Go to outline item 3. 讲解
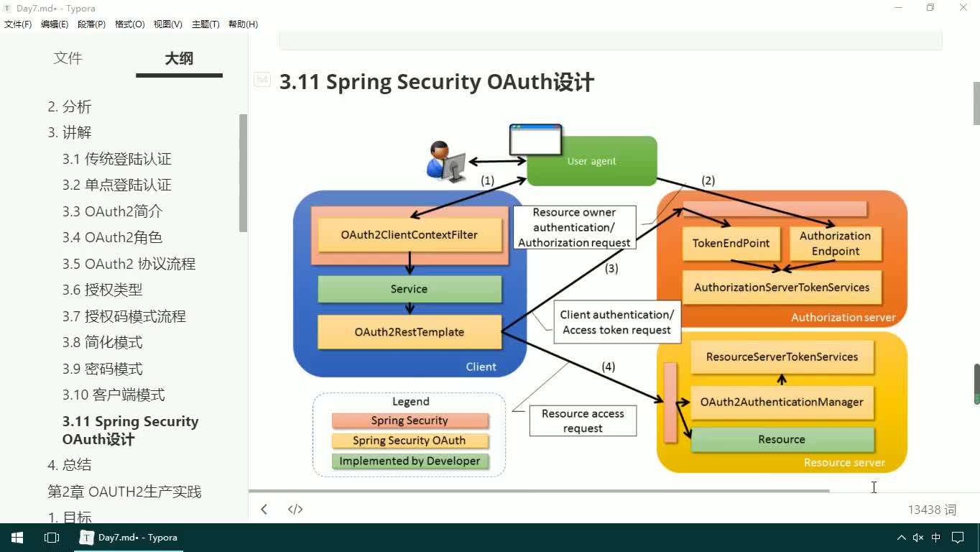Screen dimensions: 980x552 tap(70, 132)
